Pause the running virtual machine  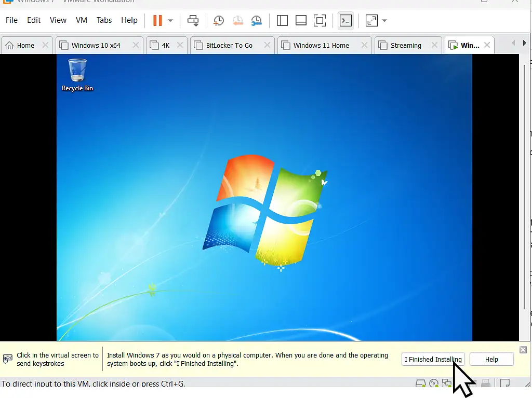[156, 20]
